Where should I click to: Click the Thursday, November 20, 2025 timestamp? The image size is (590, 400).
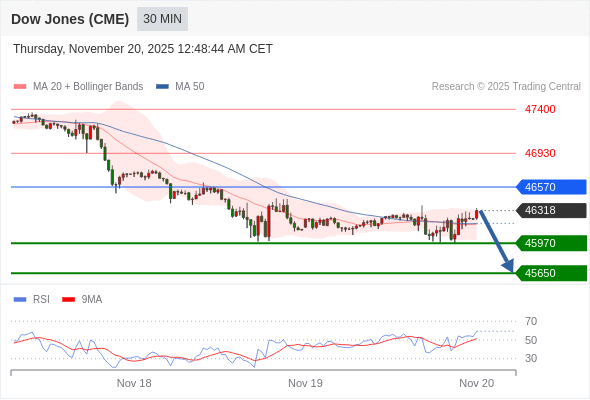pos(143,49)
